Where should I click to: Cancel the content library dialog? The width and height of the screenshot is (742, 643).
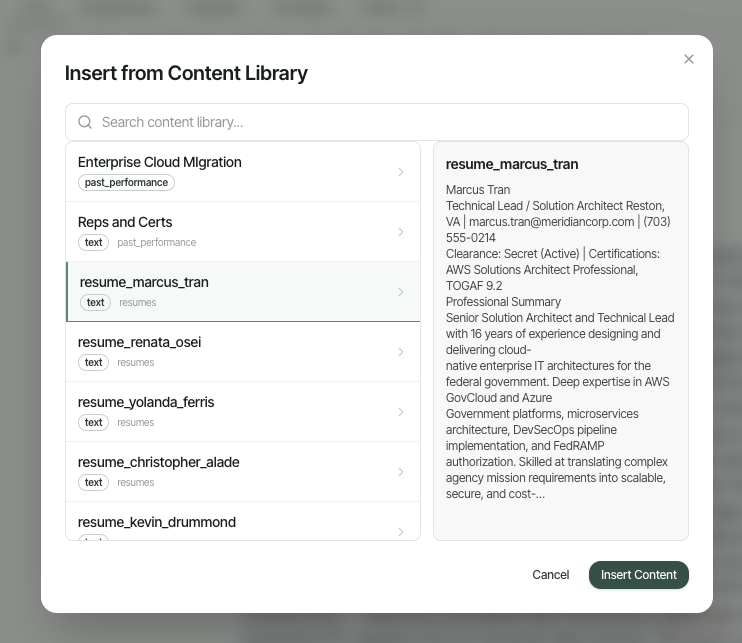pos(551,575)
